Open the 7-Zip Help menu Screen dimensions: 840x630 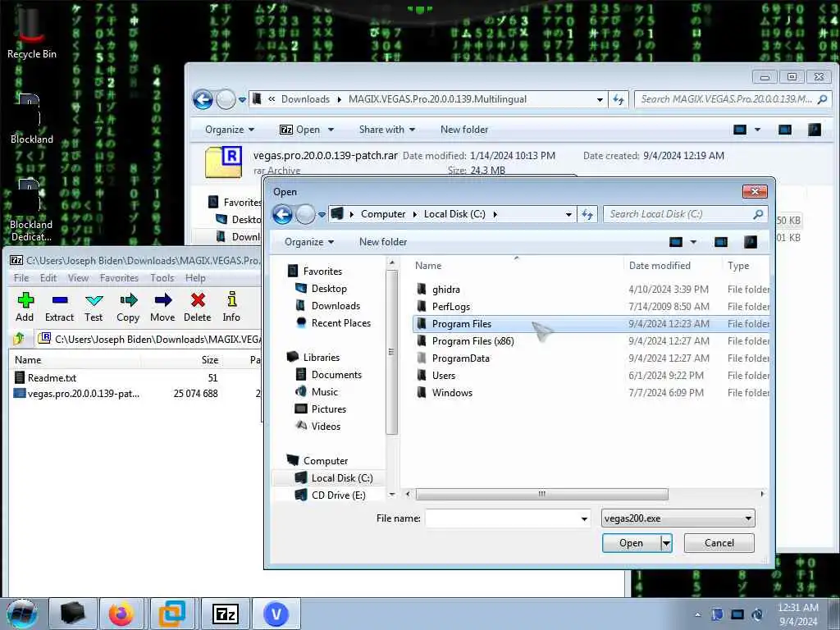pyautogui.click(x=195, y=277)
